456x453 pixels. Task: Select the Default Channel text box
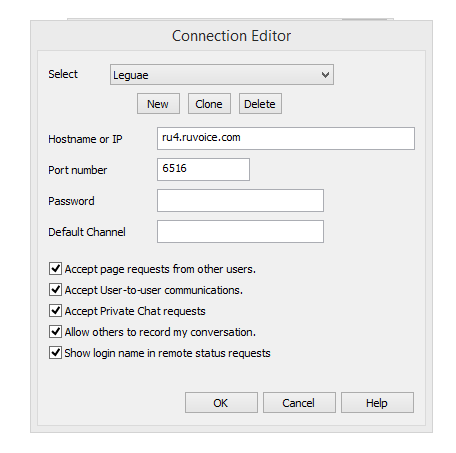tap(240, 231)
